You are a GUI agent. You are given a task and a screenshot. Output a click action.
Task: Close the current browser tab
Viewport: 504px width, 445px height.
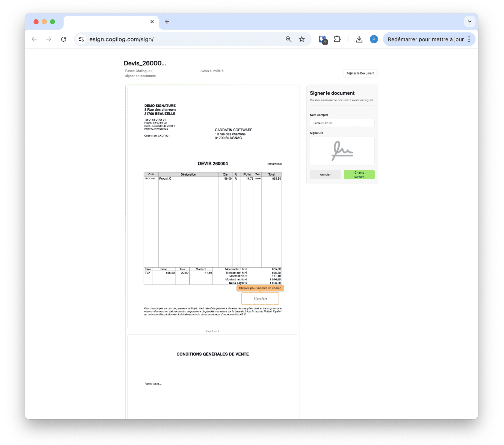(152, 22)
